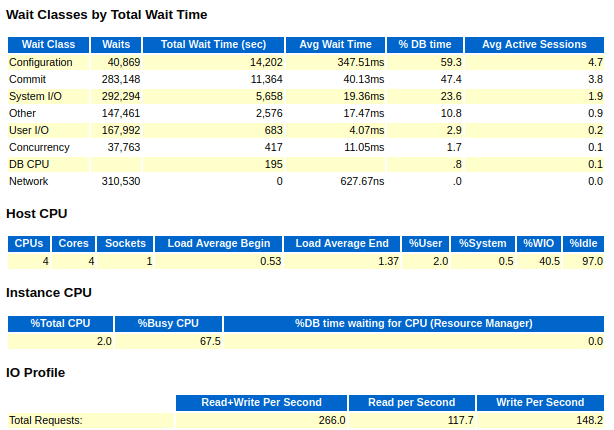
Task: Click the "%Busy CPU" column header
Action: [x=168, y=323]
